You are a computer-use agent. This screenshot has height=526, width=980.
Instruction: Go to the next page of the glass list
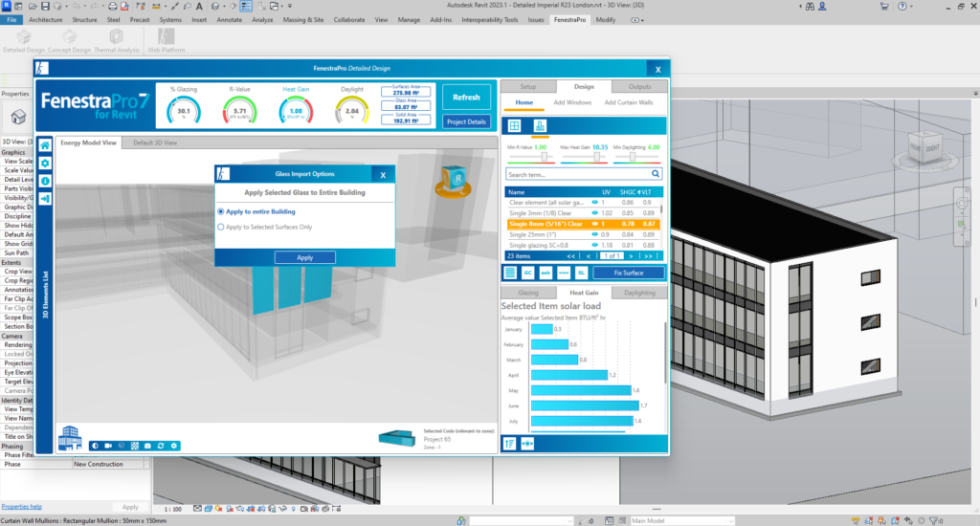tap(631, 256)
